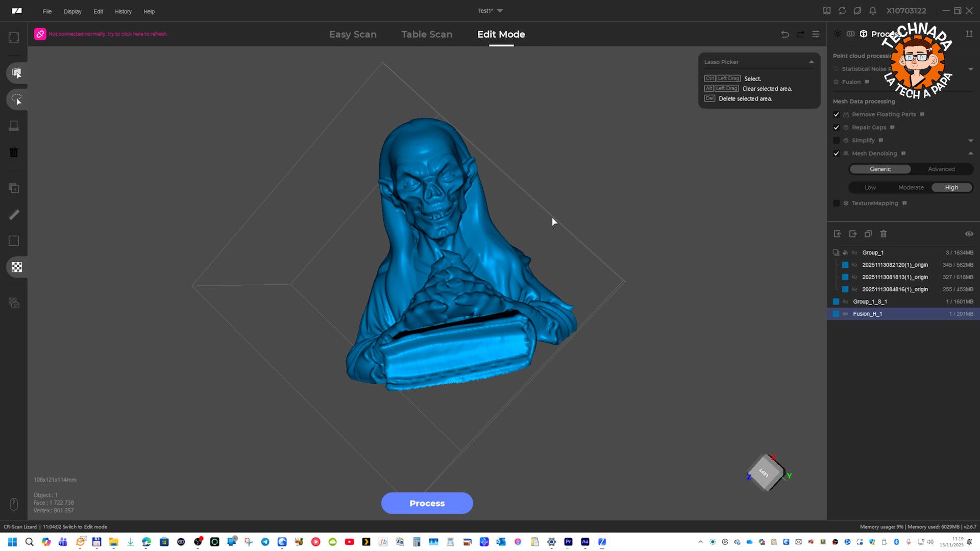
Task: Click the import model icon above layer list
Action: point(838,234)
